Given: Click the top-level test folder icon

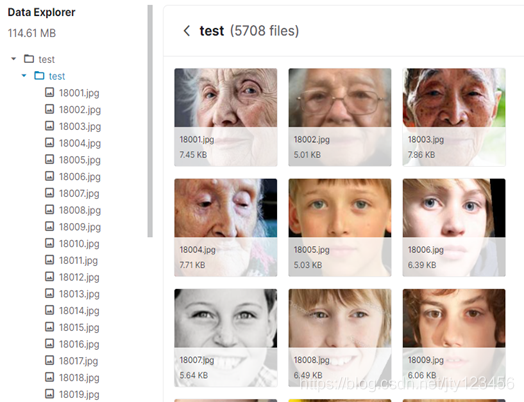Looking at the screenshot, I should pyautogui.click(x=29, y=59).
